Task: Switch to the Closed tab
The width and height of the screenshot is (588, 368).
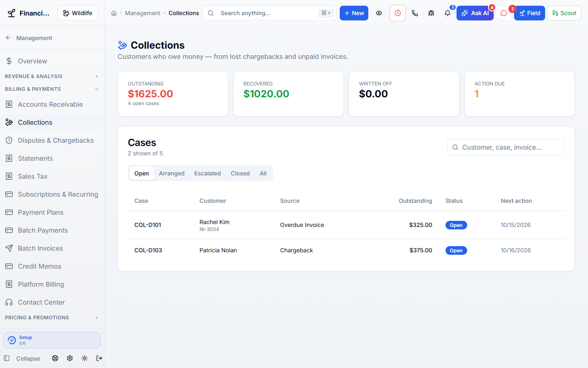Action: pyautogui.click(x=240, y=173)
